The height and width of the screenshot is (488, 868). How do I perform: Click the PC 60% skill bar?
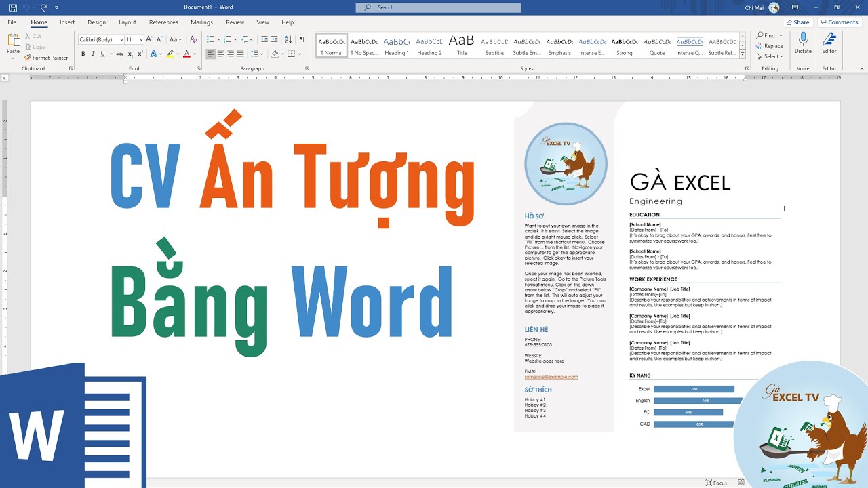click(x=688, y=412)
